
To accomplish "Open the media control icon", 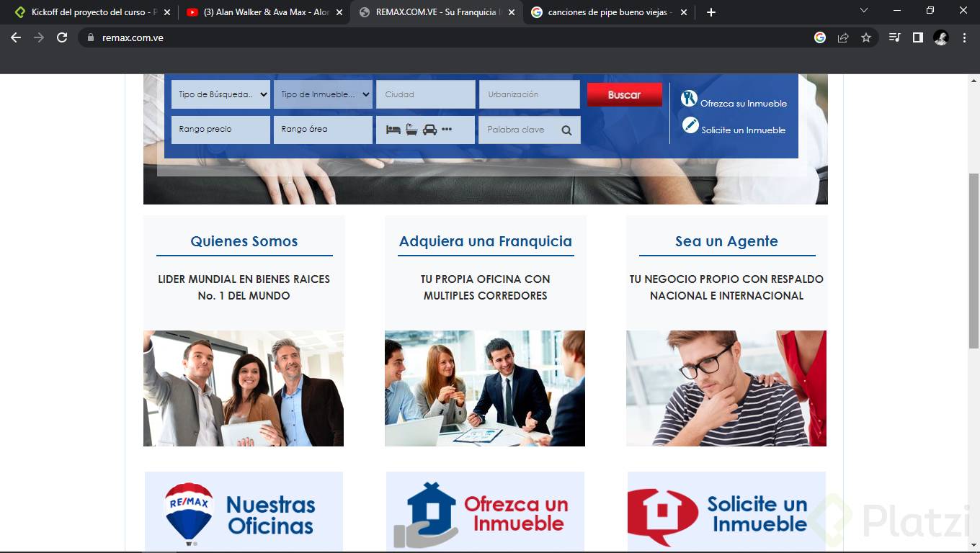I will pyautogui.click(x=895, y=37).
